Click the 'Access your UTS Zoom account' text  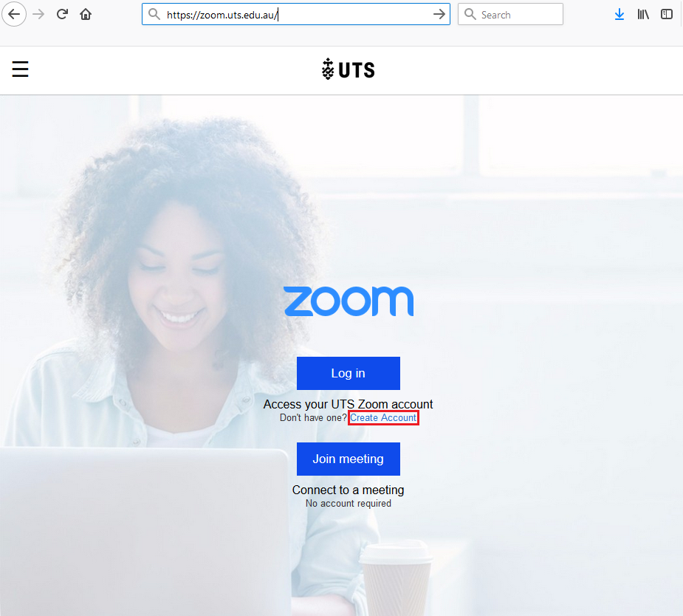point(348,404)
